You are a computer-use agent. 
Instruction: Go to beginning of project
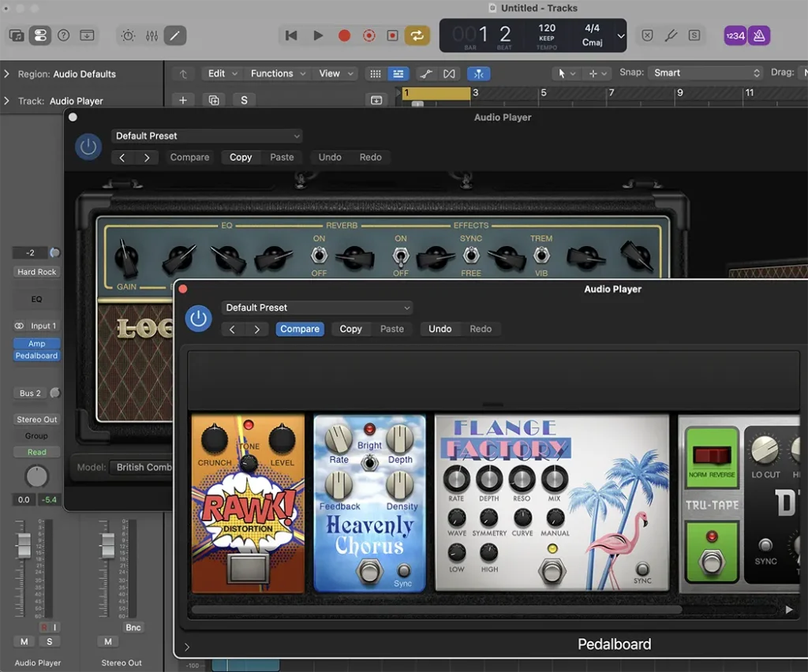click(x=291, y=35)
